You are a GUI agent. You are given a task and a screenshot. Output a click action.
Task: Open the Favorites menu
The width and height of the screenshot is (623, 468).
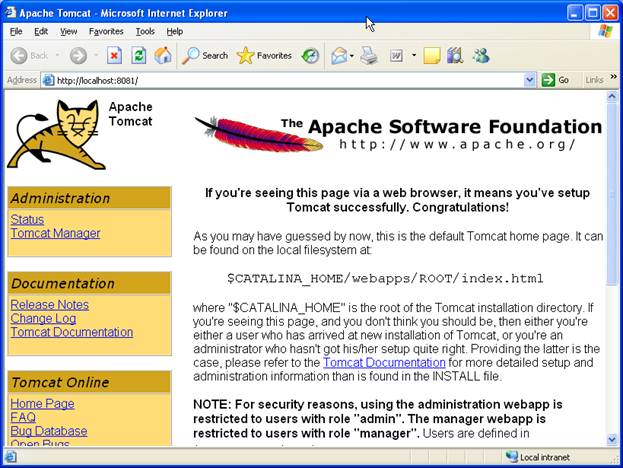pyautogui.click(x=106, y=31)
